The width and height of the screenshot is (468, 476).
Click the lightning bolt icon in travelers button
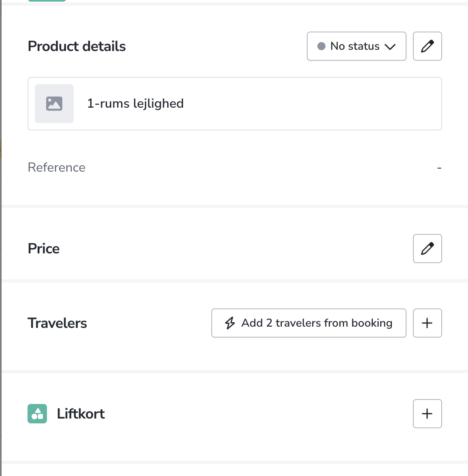pos(230,323)
